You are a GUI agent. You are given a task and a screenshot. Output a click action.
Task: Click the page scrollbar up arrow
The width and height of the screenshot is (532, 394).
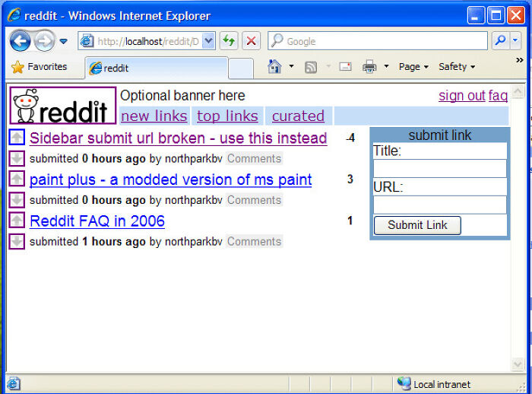point(518,91)
